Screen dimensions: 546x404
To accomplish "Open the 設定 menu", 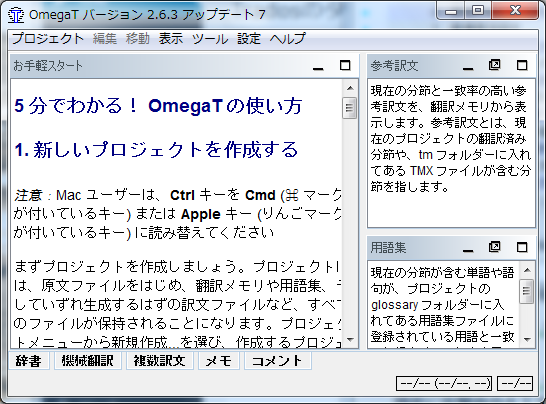I will (x=249, y=39).
